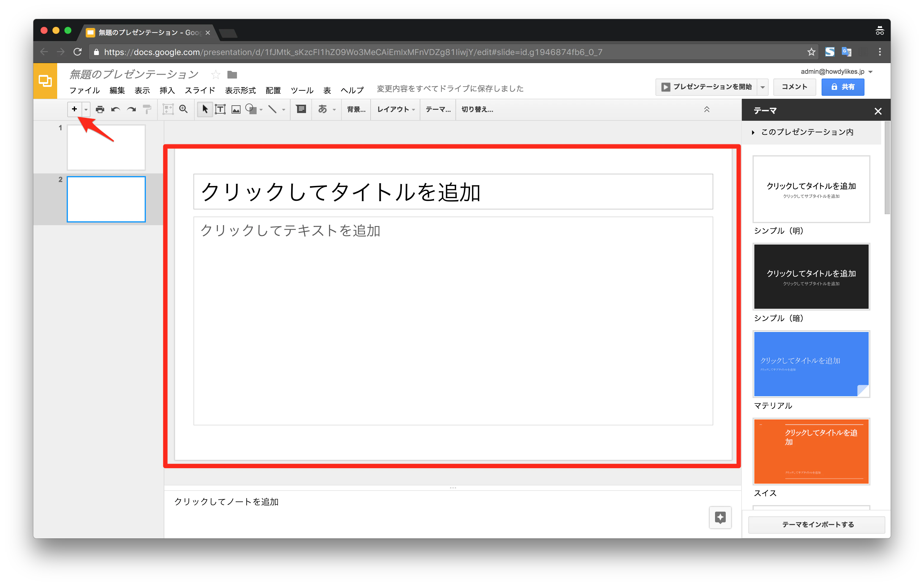Image resolution: width=924 pixels, height=586 pixels.
Task: Select the zoom magnifier tool
Action: 183,109
